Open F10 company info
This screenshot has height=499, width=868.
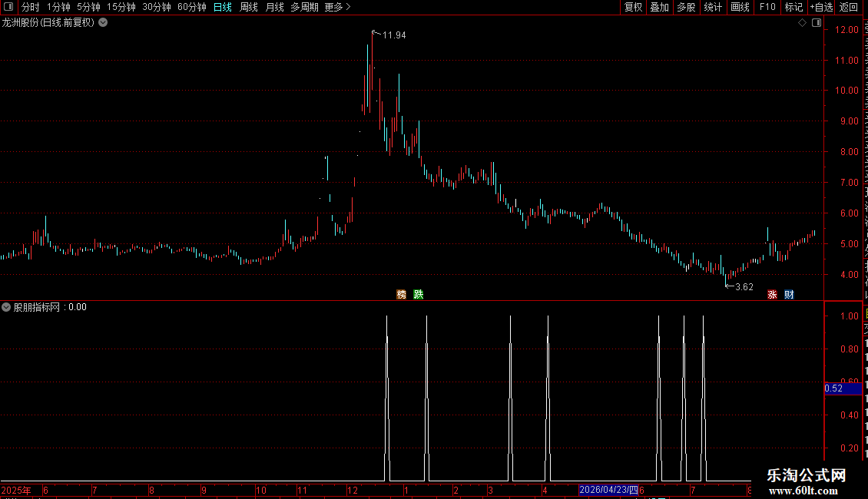(x=767, y=7)
